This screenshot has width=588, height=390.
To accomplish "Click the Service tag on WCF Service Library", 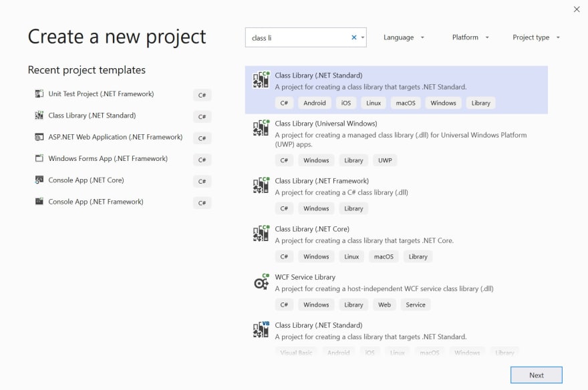I will pyautogui.click(x=416, y=305).
